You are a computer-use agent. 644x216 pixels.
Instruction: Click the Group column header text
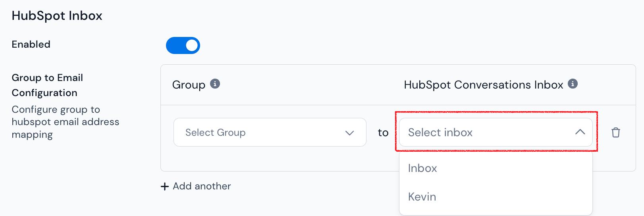189,85
